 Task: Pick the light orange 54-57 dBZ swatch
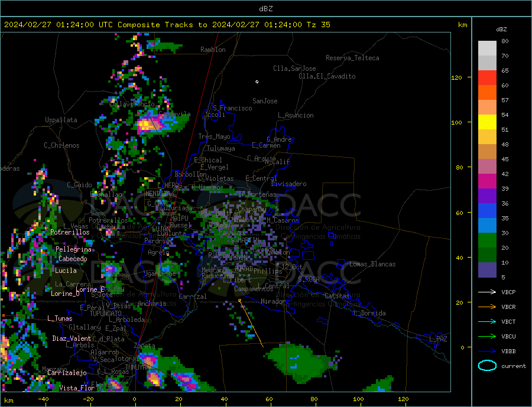(x=487, y=108)
